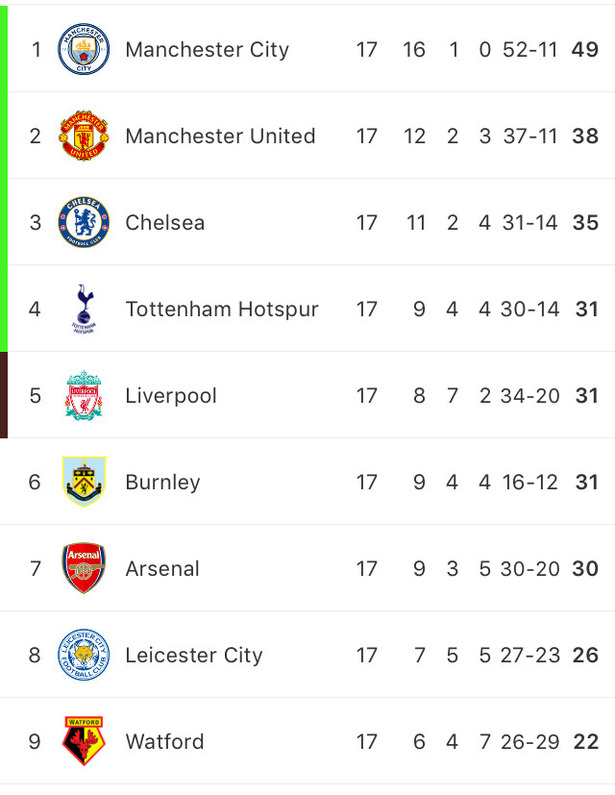The image size is (615, 795).
Task: Click Manchester City's 49 points total
Action: (x=585, y=50)
